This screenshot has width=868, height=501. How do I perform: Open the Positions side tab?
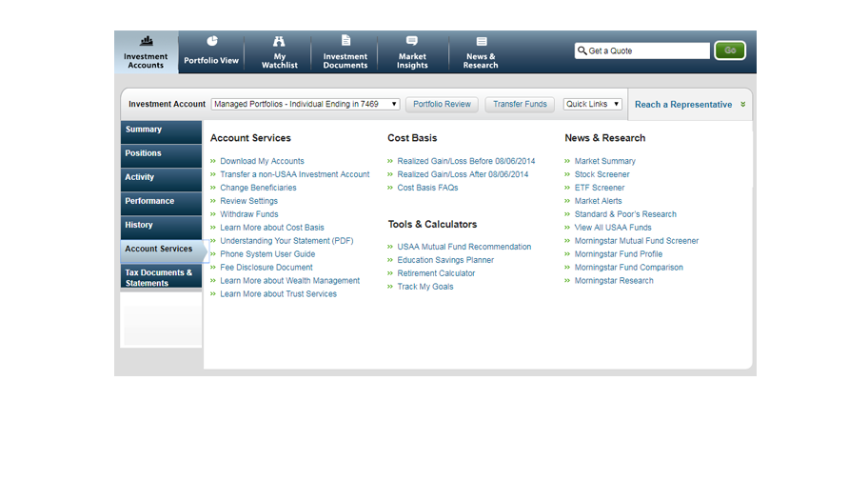pyautogui.click(x=161, y=156)
